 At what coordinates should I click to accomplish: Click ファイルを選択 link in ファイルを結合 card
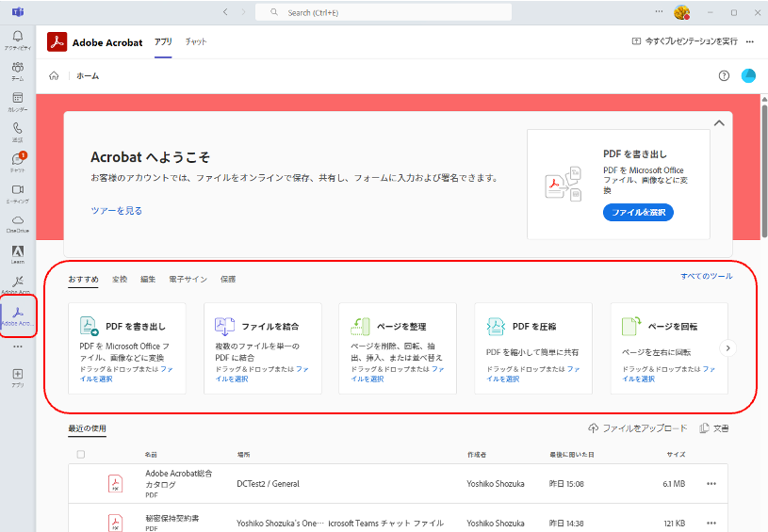(262, 374)
